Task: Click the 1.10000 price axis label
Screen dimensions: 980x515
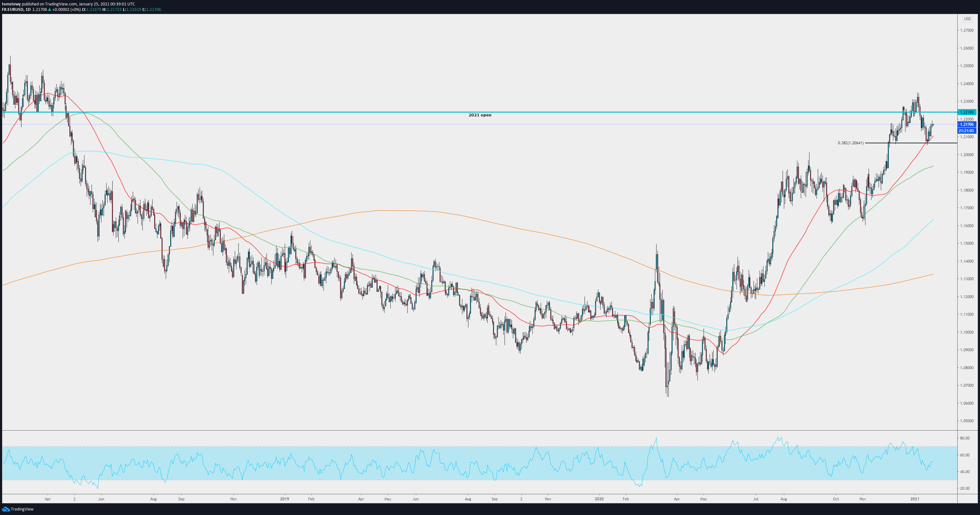Action: click(x=967, y=332)
